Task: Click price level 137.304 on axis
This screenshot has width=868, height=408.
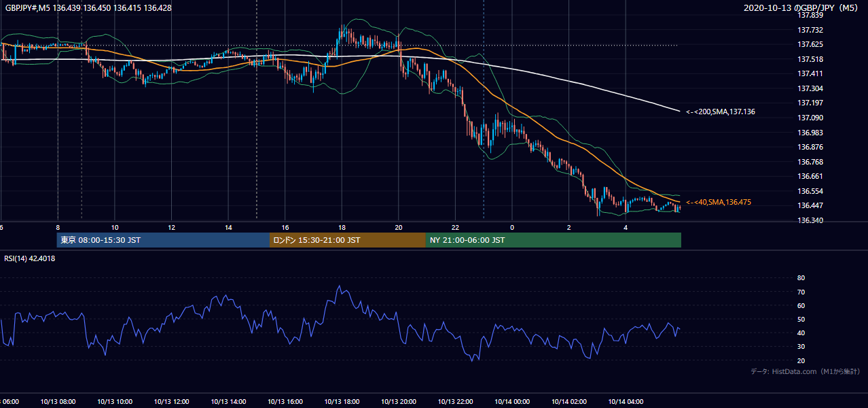Action: [810, 88]
